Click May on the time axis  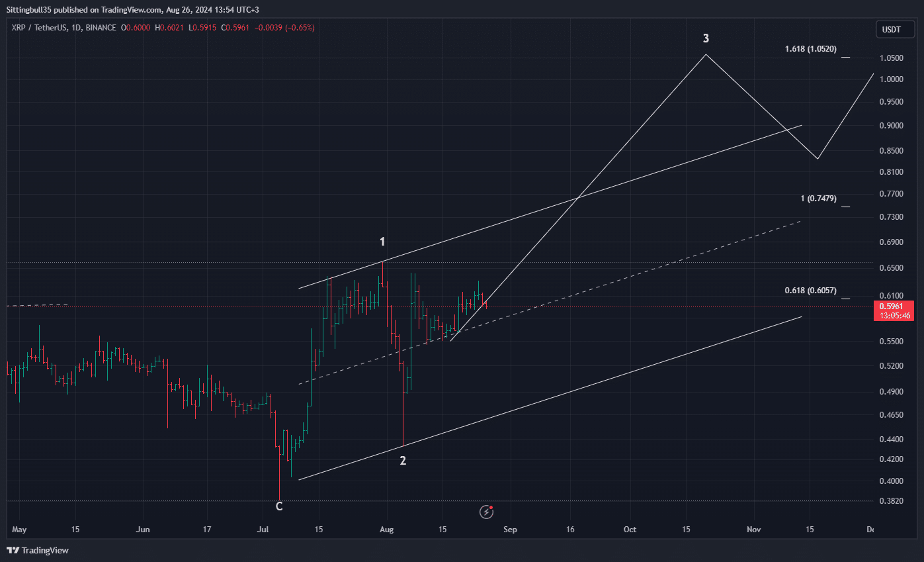click(19, 530)
